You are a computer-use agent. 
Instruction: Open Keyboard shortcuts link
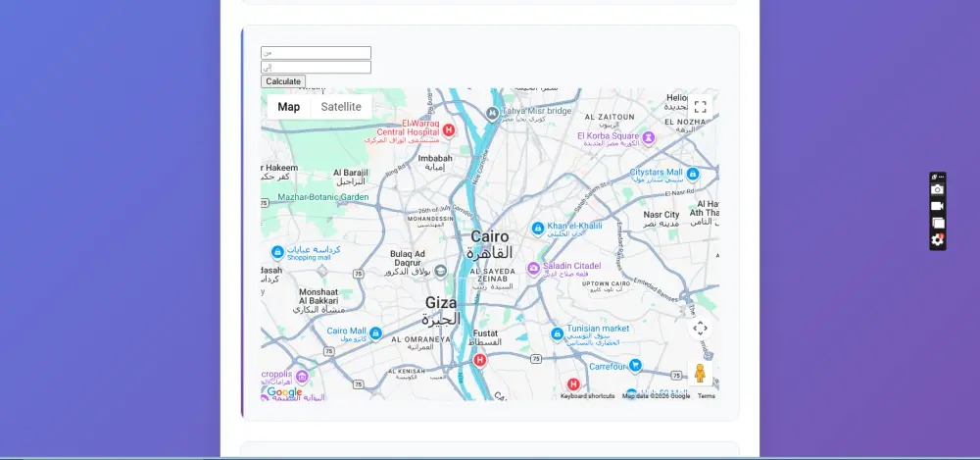click(x=587, y=396)
